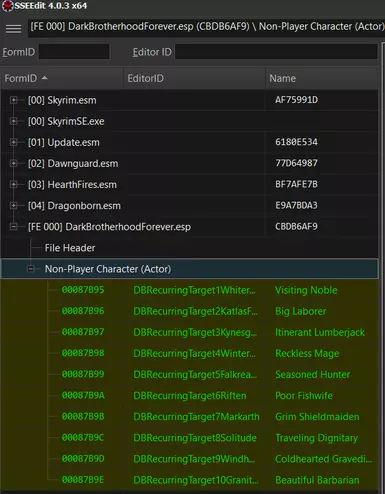Click the Big Laborer name cell
This screenshot has width=385, height=494.
301,311
